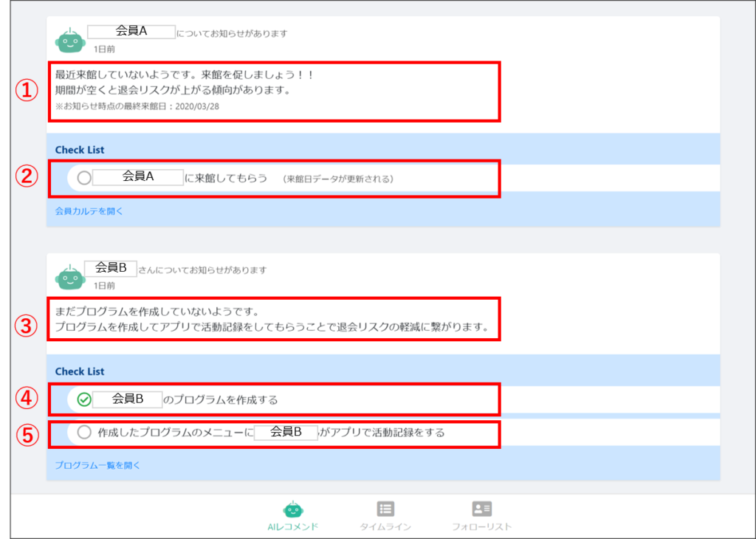Open the フォローリスト contact card icon
The image size is (756, 539).
pos(481,509)
